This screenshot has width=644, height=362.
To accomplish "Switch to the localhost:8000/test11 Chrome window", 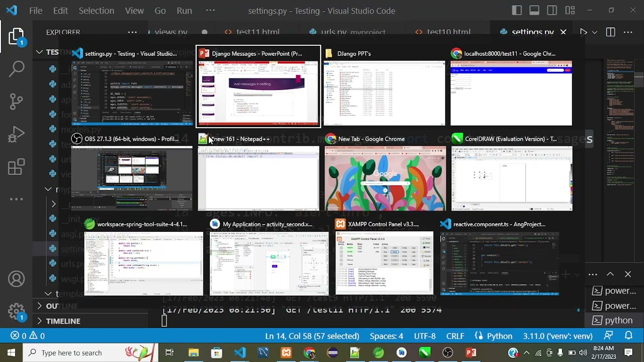I will (511, 86).
